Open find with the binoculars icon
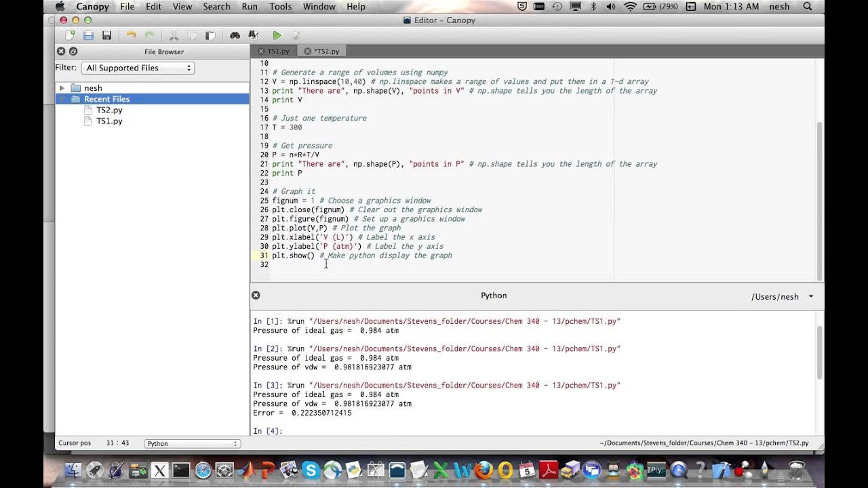The image size is (868, 488). [x=235, y=35]
